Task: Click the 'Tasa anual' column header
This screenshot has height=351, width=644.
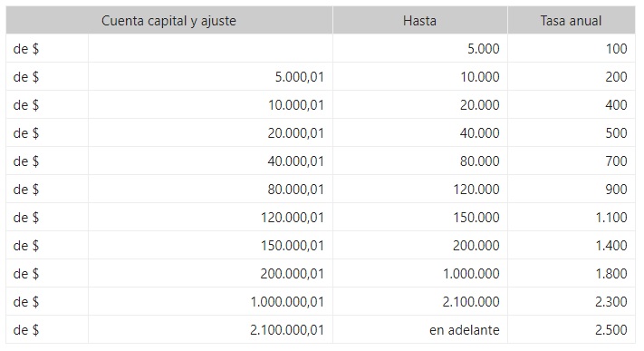Action: click(572, 20)
